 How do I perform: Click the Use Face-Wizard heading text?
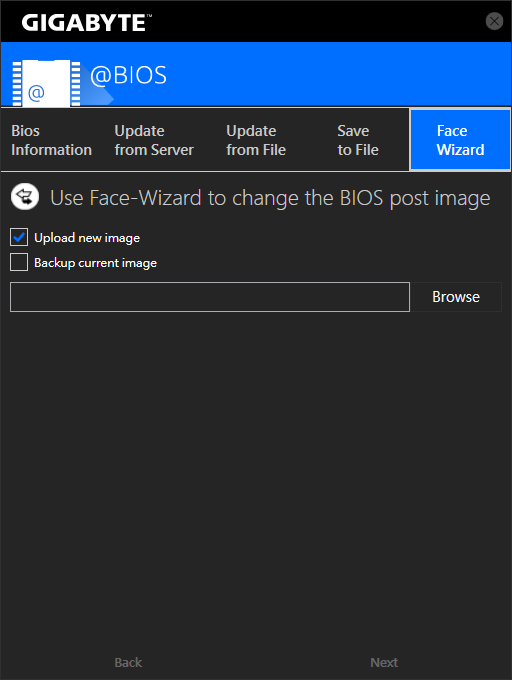coord(270,199)
